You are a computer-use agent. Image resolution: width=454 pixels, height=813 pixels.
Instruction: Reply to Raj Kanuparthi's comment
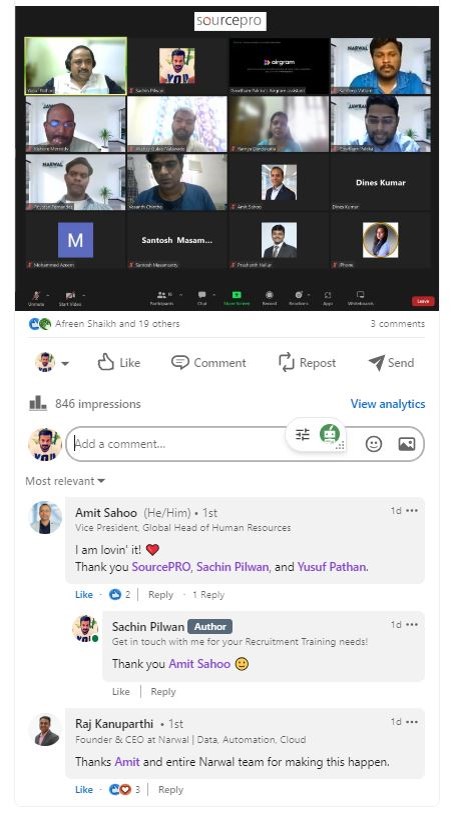[171, 790]
